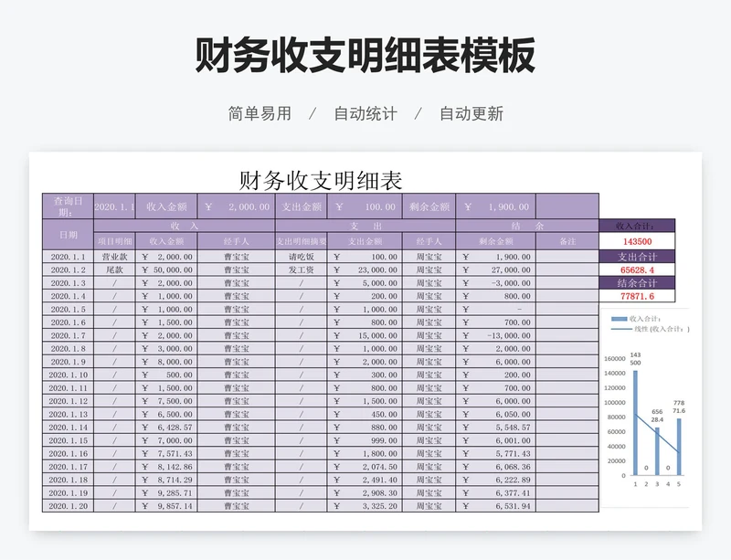Select balance value 5,548.57
This screenshot has width=731, height=560.
496,428
